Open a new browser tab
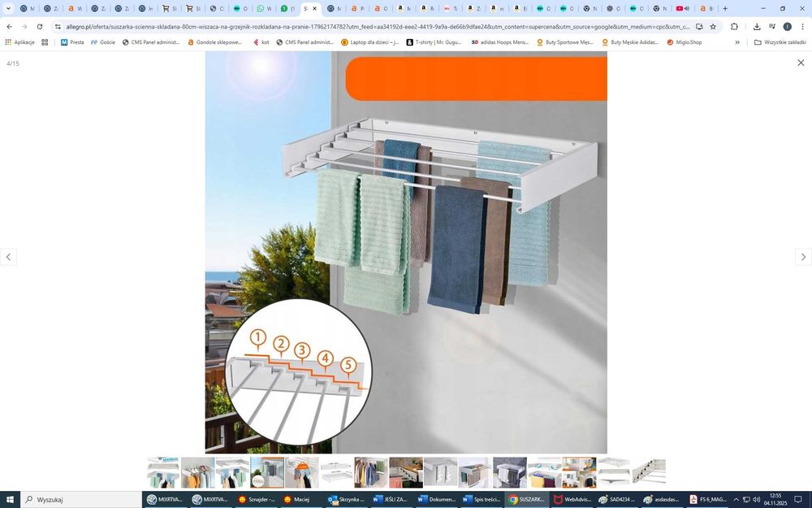Image resolution: width=812 pixels, height=508 pixels. 725,8
